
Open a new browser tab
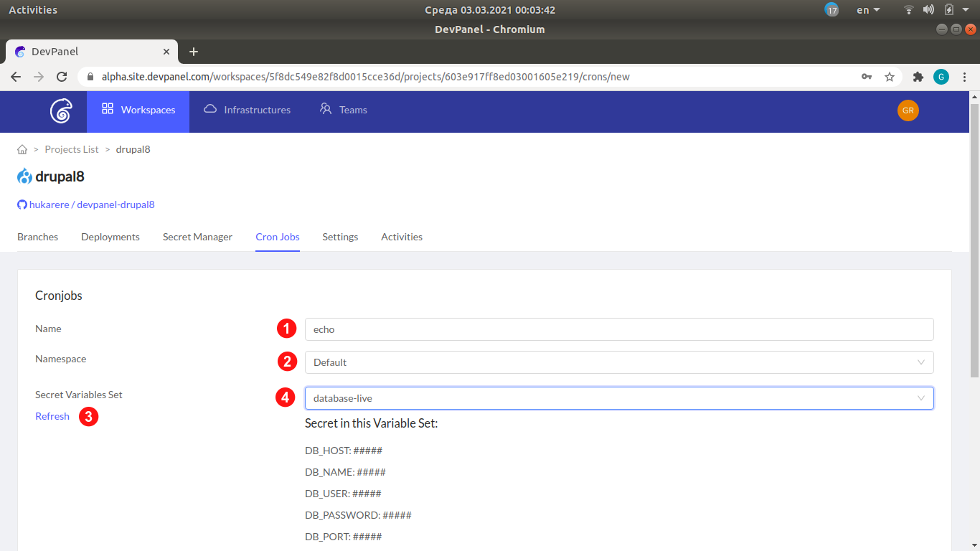coord(193,52)
